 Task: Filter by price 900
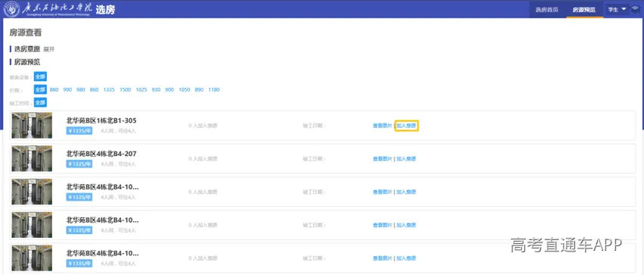[x=170, y=89]
